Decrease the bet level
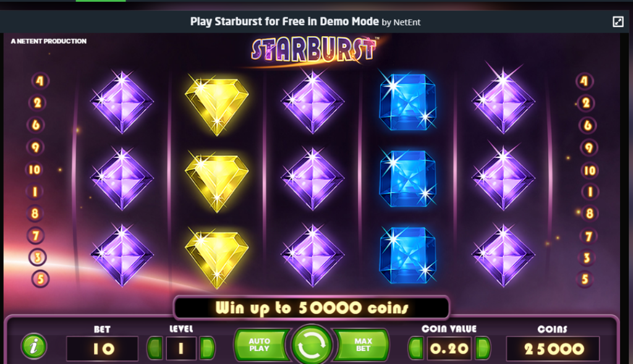This screenshot has width=633, height=364. (x=155, y=348)
